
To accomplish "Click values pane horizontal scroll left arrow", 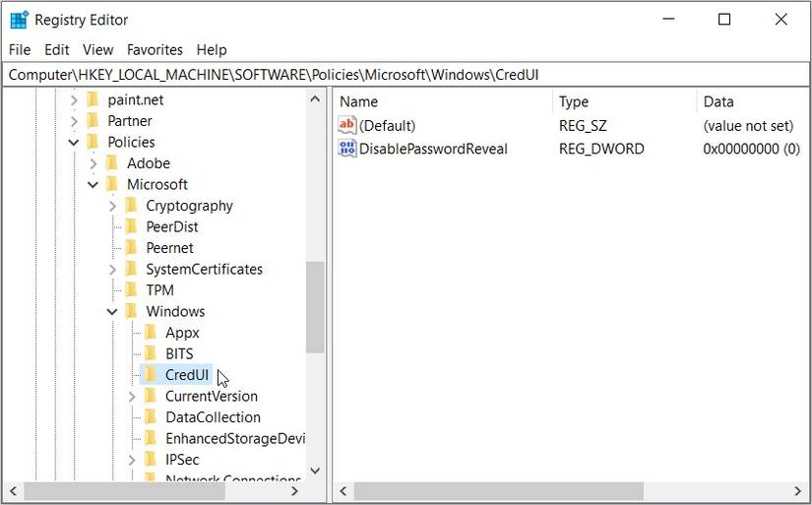I will 344,491.
